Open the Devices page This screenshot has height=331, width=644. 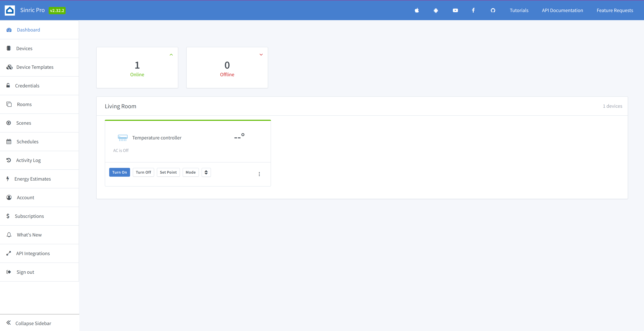point(40,48)
